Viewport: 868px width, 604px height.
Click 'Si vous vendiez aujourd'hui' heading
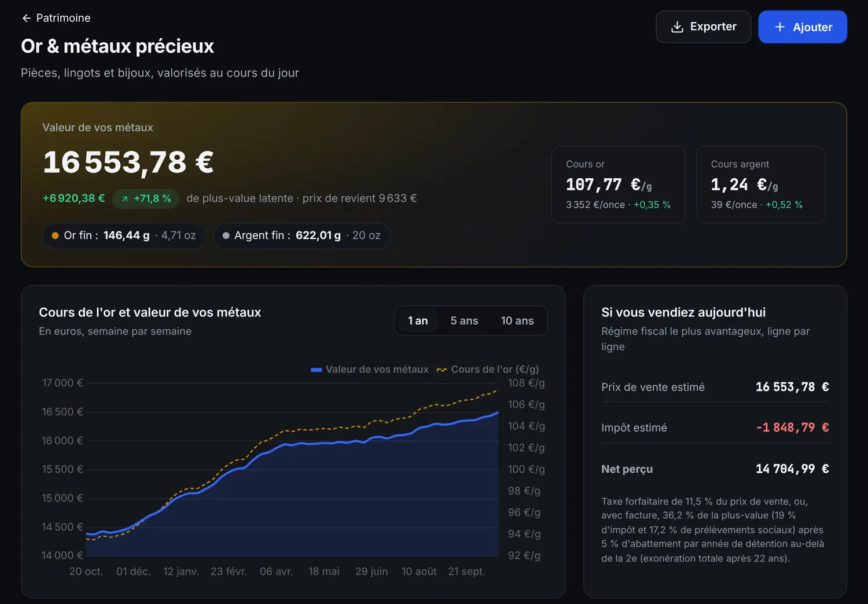point(683,312)
